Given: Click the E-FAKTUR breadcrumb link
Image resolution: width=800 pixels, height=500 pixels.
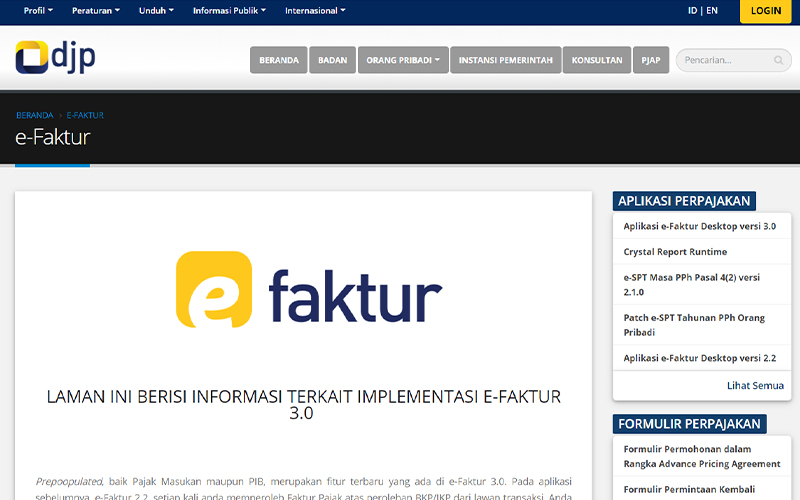Looking at the screenshot, I should [x=85, y=115].
